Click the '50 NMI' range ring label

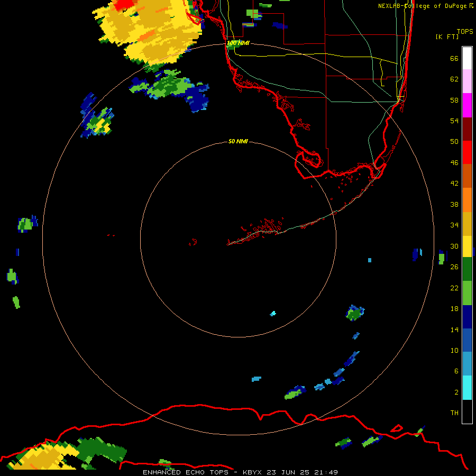tap(238, 141)
